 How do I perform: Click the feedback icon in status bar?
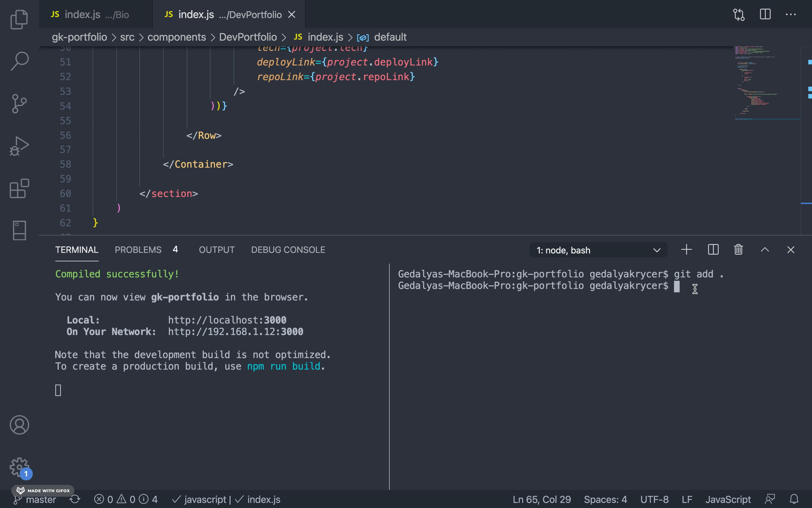(x=770, y=499)
